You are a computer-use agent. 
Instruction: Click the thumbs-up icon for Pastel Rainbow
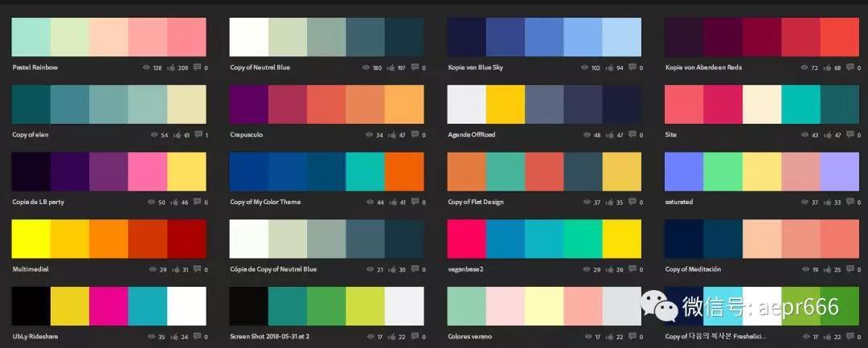(x=170, y=68)
